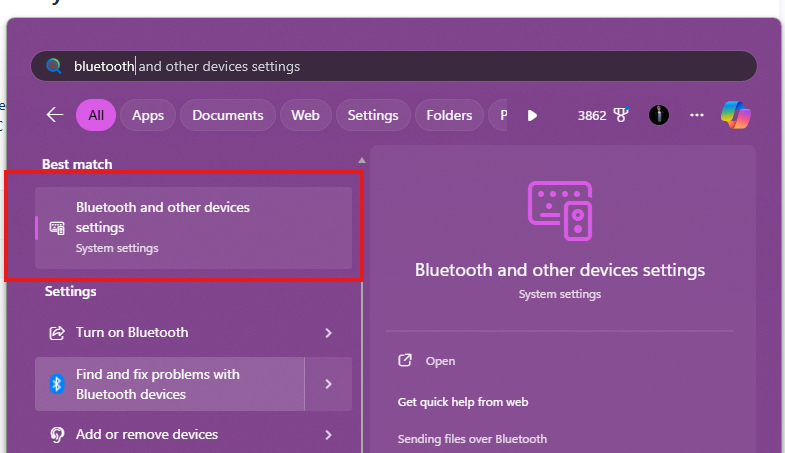This screenshot has width=785, height=453.
Task: Click the results list scroll-up arrow
Action: point(361,161)
